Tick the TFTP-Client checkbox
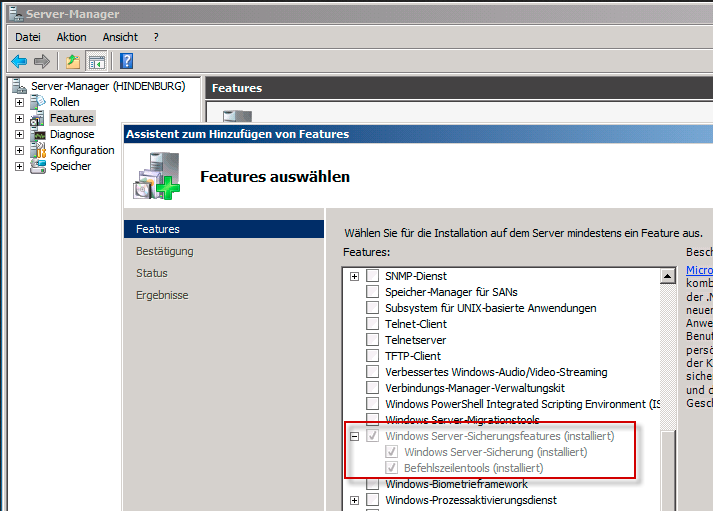713x511 pixels. [372, 356]
